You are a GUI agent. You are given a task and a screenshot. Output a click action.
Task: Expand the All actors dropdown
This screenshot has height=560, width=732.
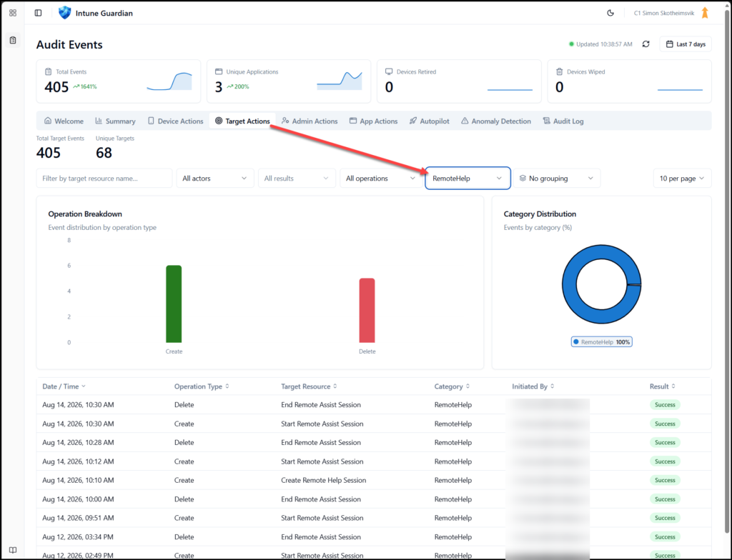[214, 179]
